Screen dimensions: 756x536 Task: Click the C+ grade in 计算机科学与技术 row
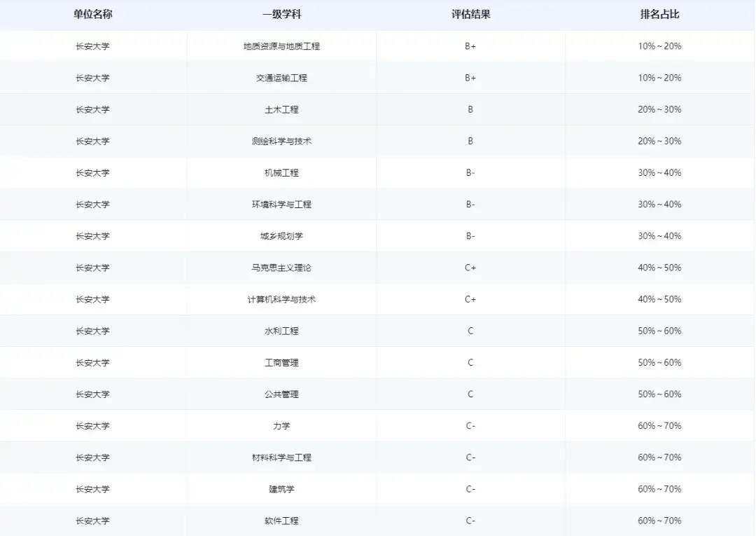point(470,300)
